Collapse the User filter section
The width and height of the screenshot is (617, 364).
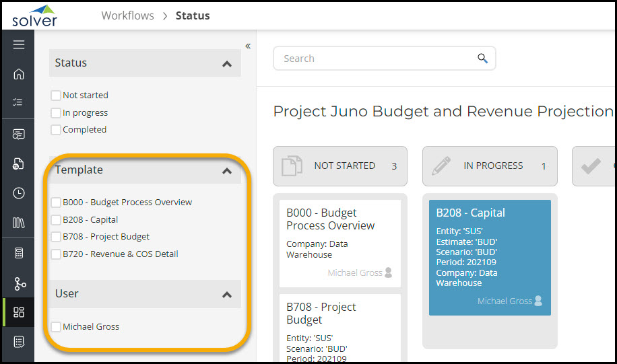227,294
